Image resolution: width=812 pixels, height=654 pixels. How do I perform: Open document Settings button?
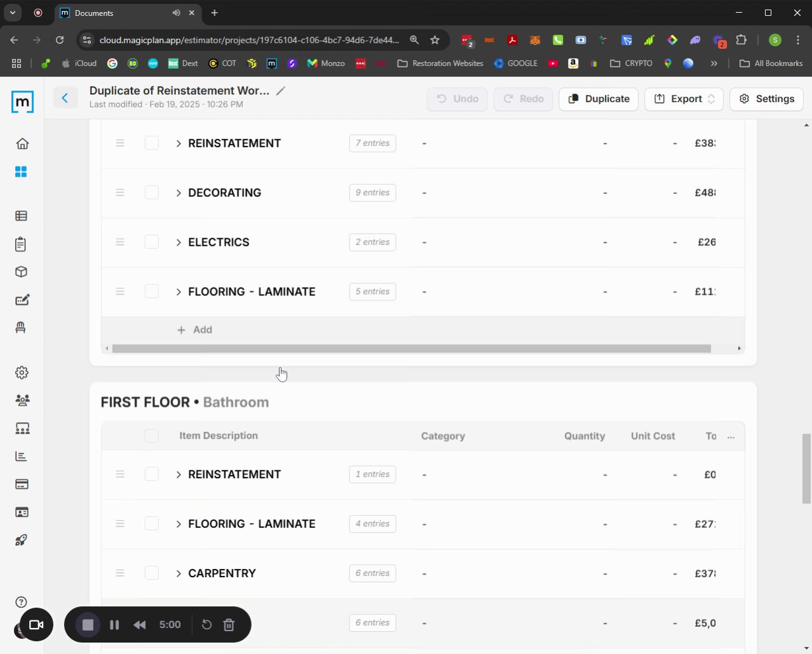[x=767, y=99]
